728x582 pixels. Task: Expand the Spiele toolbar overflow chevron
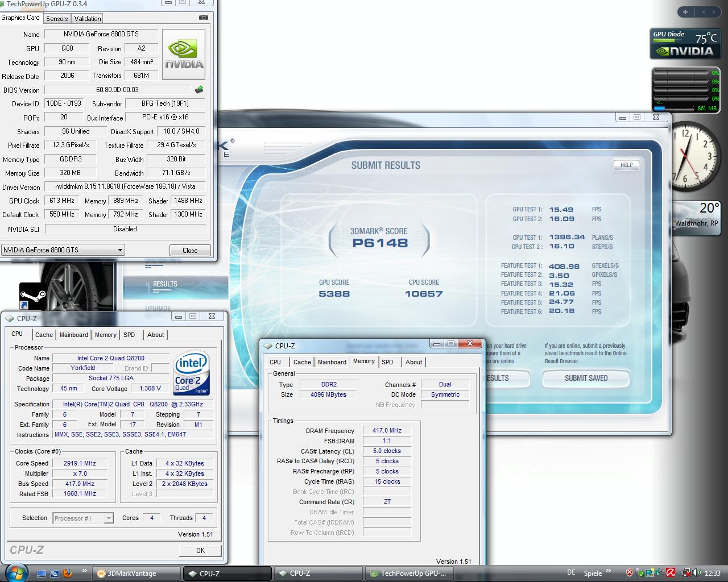[609, 571]
